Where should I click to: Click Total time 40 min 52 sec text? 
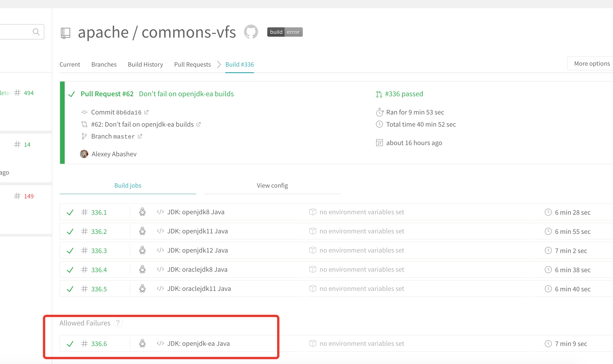pos(421,124)
